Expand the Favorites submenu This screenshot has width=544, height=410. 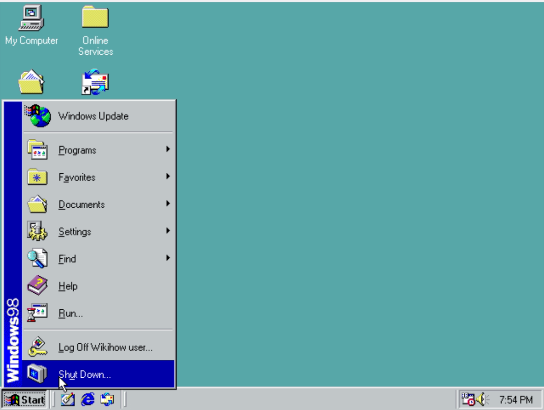pyautogui.click(x=99, y=177)
